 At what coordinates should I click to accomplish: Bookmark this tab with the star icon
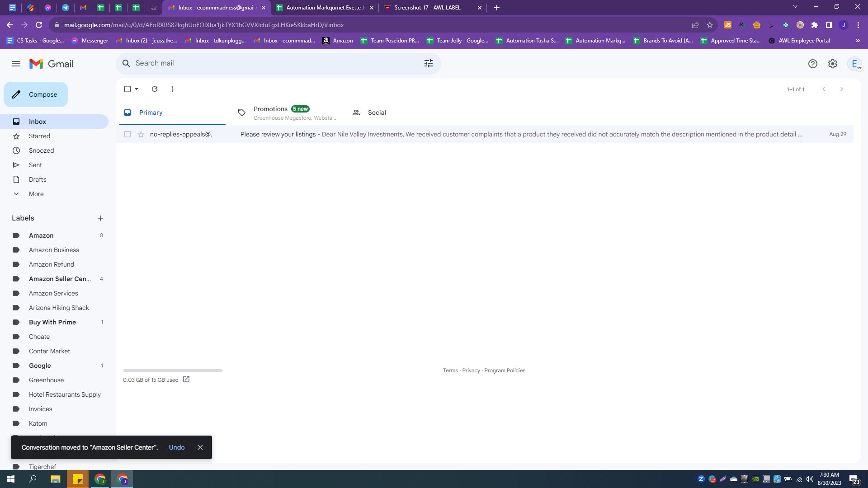[x=710, y=25]
